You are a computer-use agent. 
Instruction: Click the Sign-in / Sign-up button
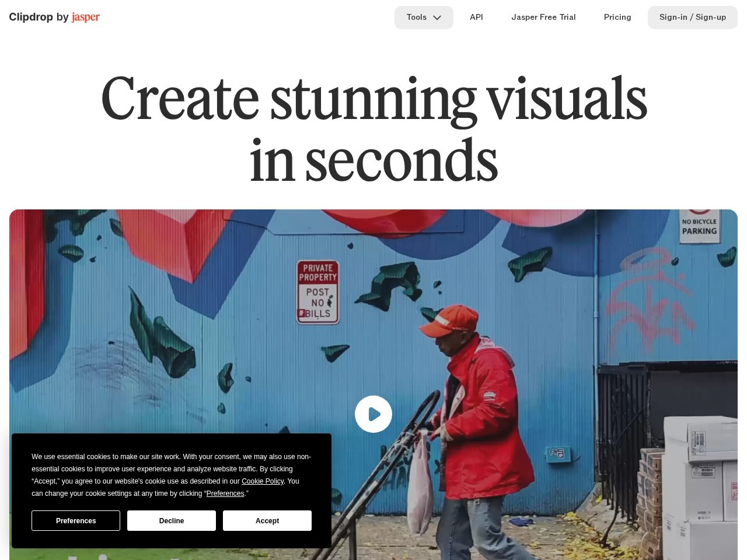pyautogui.click(x=693, y=17)
